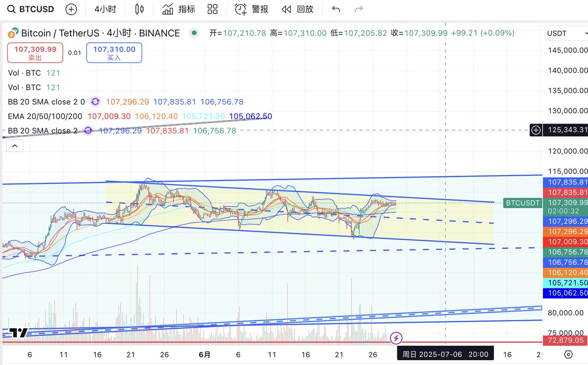Viewport: 588px width, 365px height.
Task: Click the purple lightning icon on time axis
Action: coord(396,338)
